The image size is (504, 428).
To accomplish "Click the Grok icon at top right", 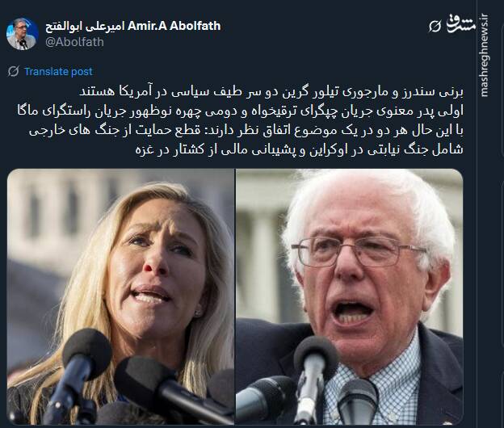I will [x=435, y=26].
